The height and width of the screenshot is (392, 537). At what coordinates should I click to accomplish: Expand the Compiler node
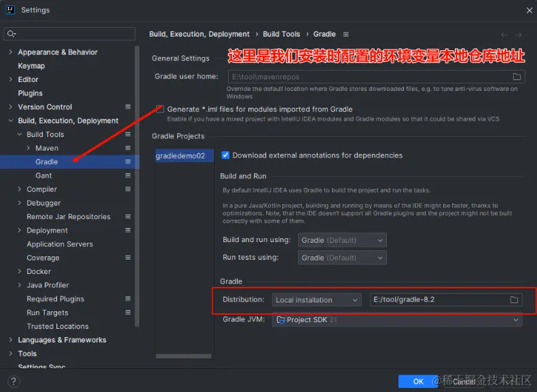click(x=20, y=189)
